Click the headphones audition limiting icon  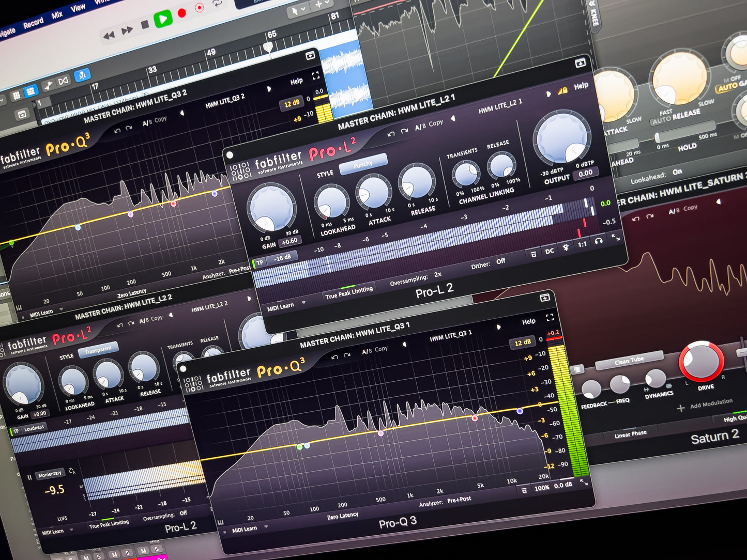pos(599,241)
